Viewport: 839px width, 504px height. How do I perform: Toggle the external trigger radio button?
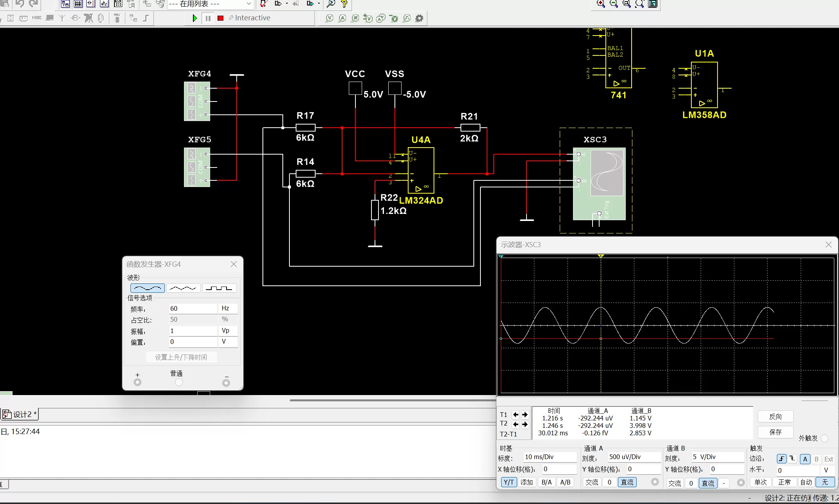[x=824, y=438]
